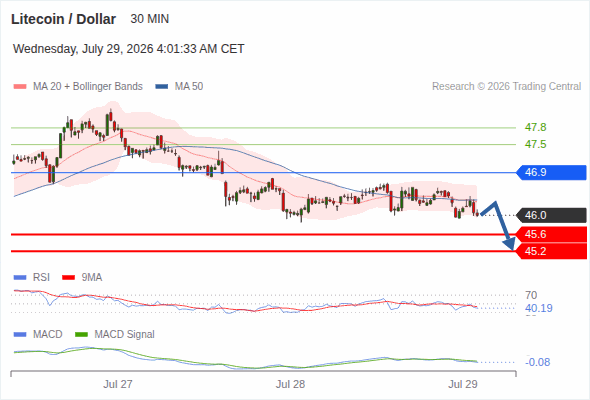Click the Jul 29 date axis label

point(462,384)
